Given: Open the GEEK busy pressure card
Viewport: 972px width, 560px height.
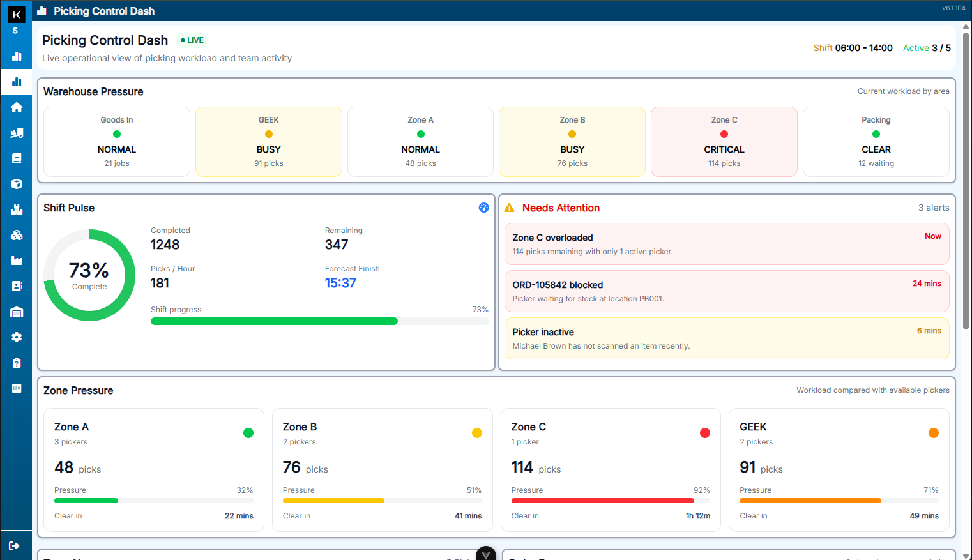Looking at the screenshot, I should point(269,142).
